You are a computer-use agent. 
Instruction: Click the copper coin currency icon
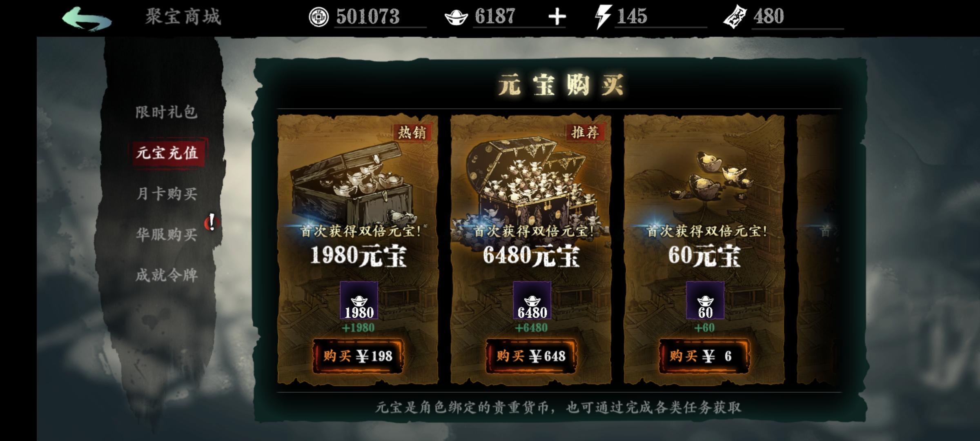(x=318, y=17)
